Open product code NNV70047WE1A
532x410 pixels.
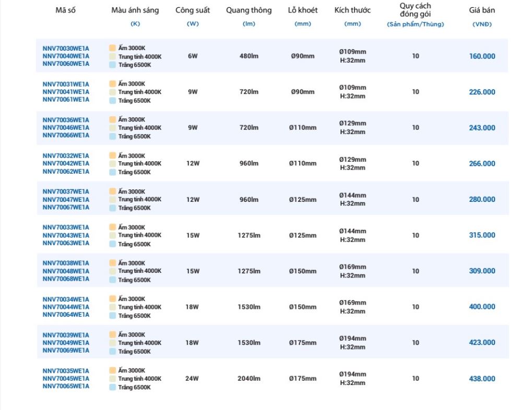click(x=66, y=199)
